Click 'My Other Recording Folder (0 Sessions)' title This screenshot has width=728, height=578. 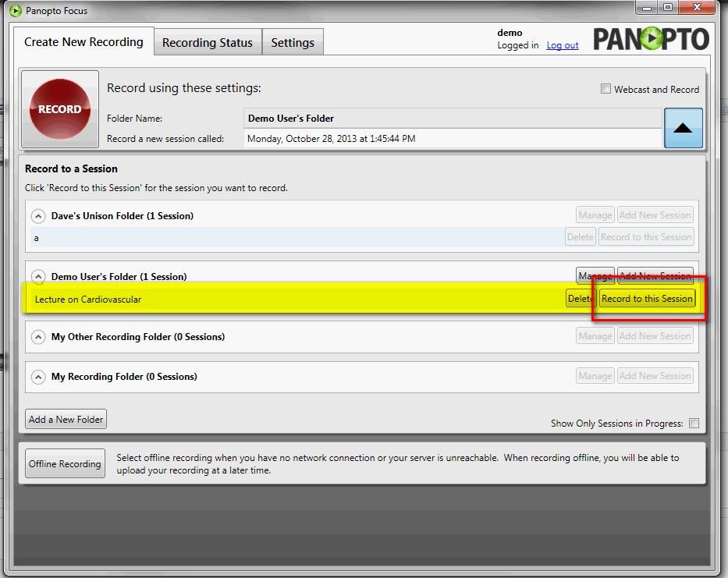coord(138,337)
